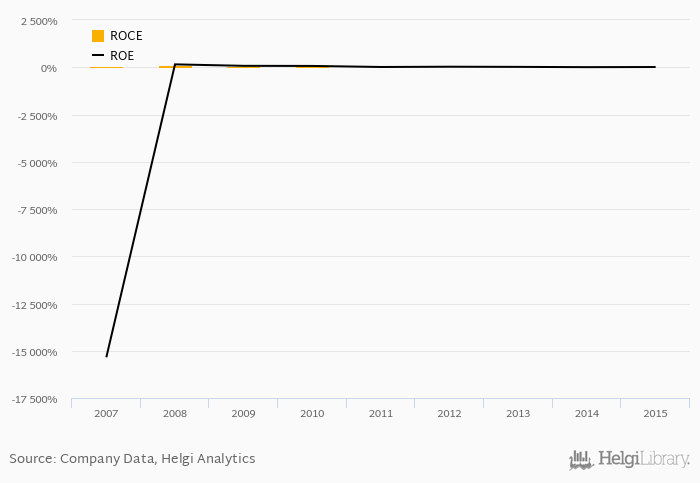The height and width of the screenshot is (483, 700).
Task: Click the orange ROCE legend swatch
Action: pyautogui.click(x=98, y=36)
